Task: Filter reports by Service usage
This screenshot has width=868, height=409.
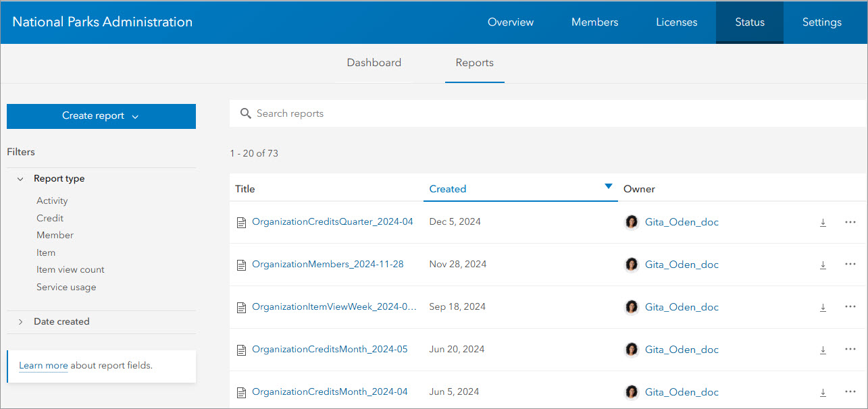Action: [66, 288]
